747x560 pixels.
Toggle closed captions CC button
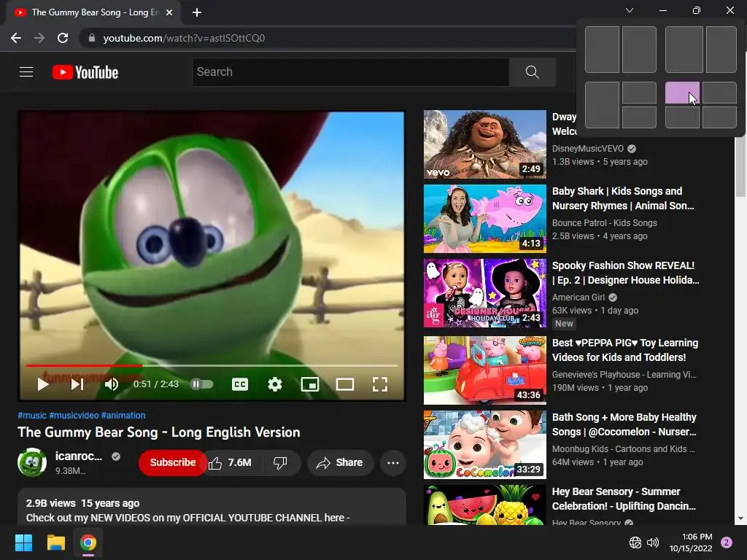click(239, 384)
